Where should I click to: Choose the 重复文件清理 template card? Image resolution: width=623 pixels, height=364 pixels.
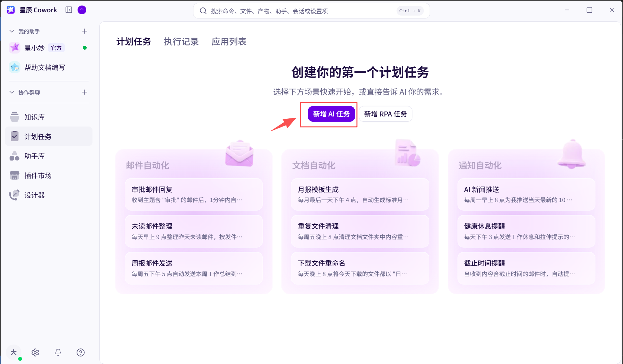(360, 231)
